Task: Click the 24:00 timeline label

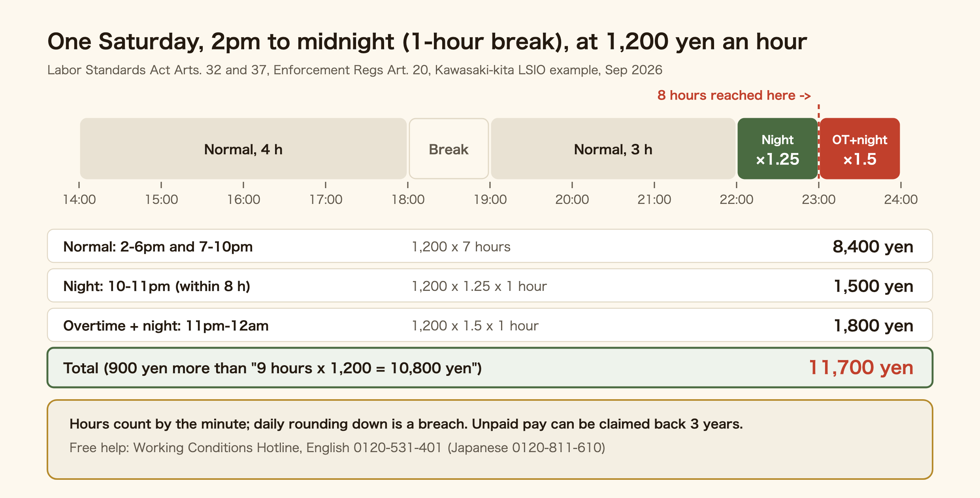Action: click(x=901, y=199)
